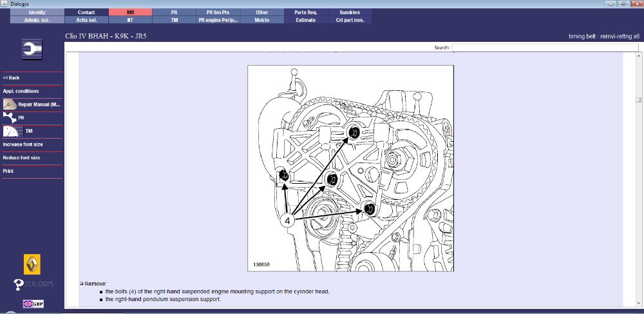Open the Actis sol. tab

point(86,20)
